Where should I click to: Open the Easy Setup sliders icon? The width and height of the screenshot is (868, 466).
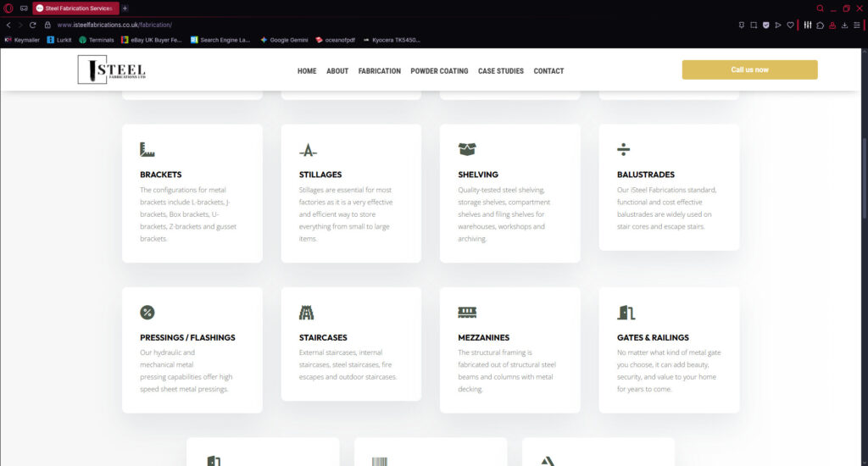[808, 25]
